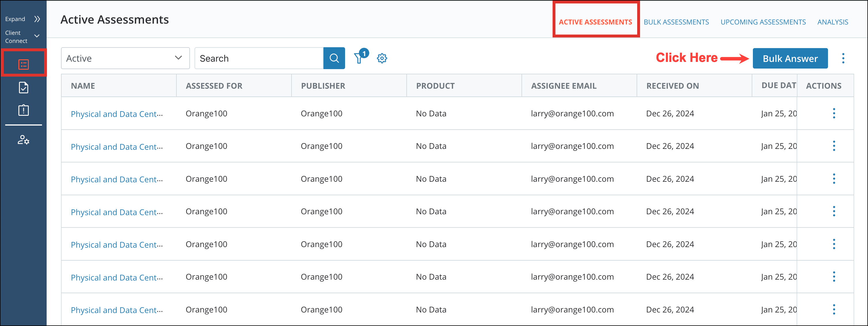Open the second row's actions kebab menu

coord(834,146)
